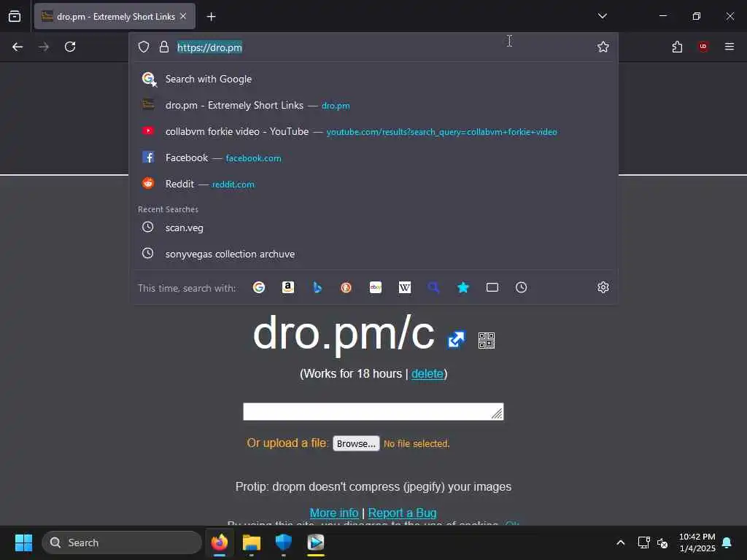Open the Report a Bug link

point(402,513)
